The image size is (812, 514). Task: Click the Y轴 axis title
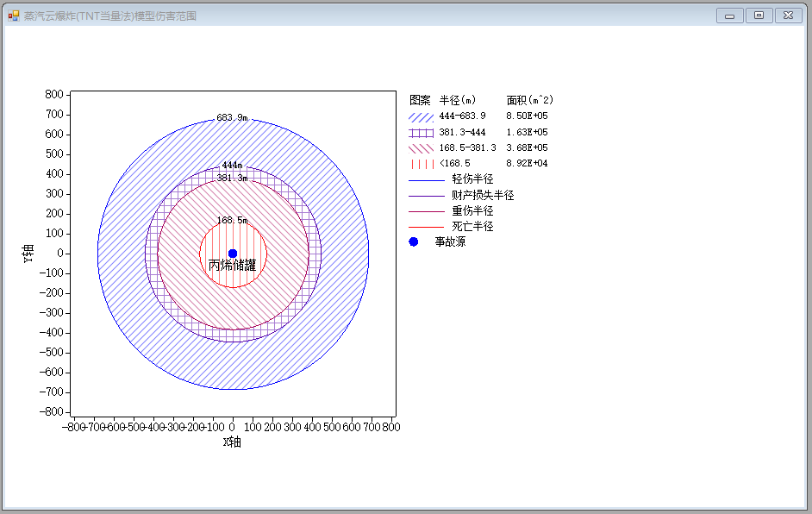pos(28,254)
